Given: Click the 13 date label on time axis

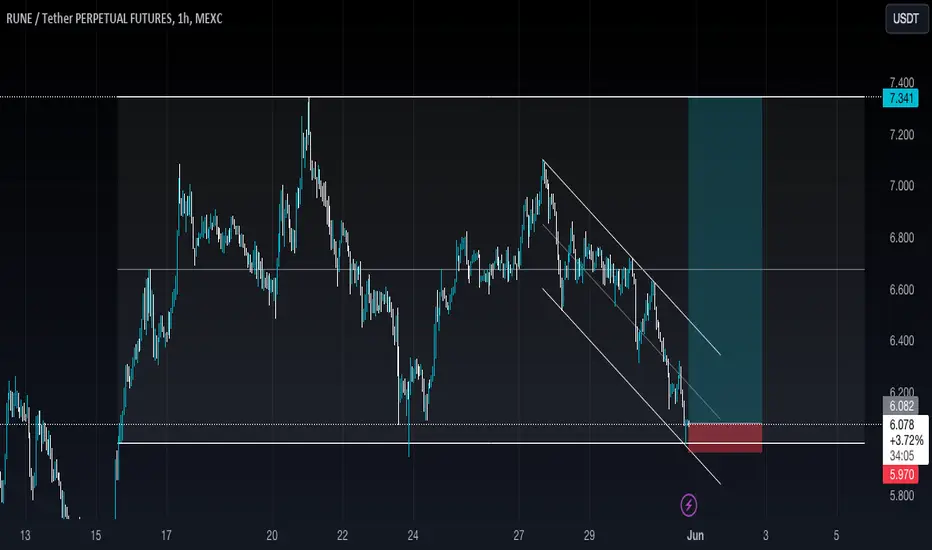Looking at the screenshot, I should [25, 535].
